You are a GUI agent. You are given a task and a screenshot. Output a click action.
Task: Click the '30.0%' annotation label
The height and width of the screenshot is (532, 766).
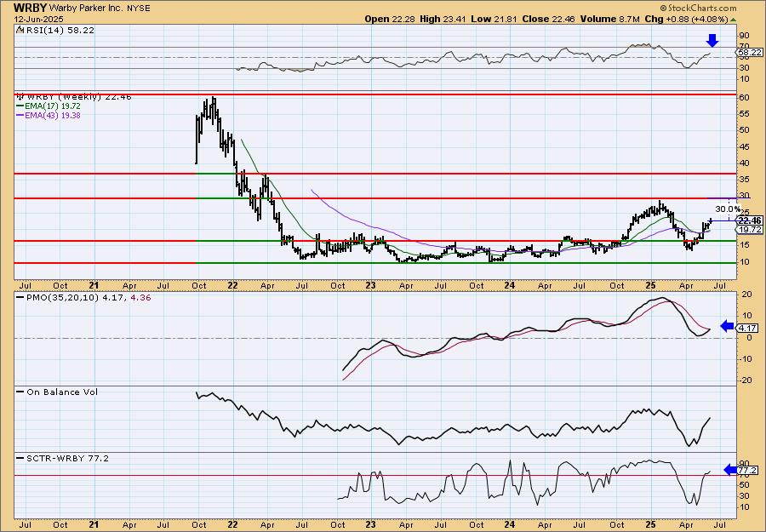pyautogui.click(x=728, y=209)
